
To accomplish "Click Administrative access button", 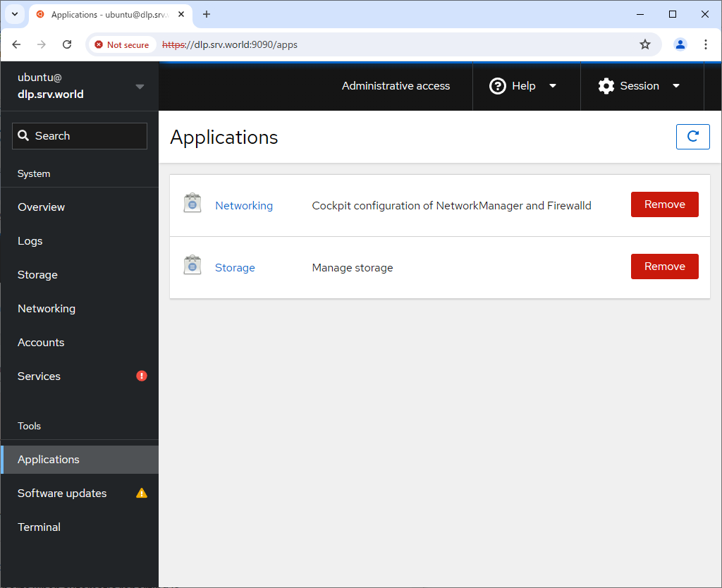I will click(x=396, y=86).
